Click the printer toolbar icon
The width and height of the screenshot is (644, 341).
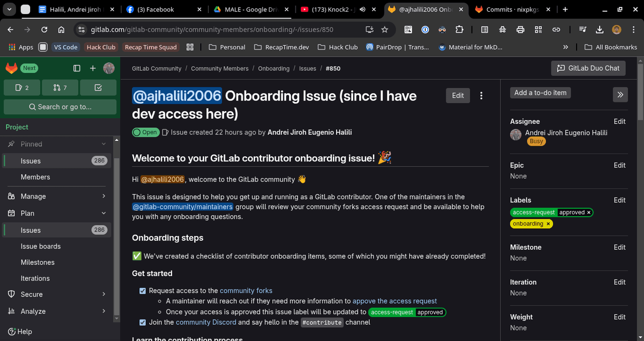[520, 30]
